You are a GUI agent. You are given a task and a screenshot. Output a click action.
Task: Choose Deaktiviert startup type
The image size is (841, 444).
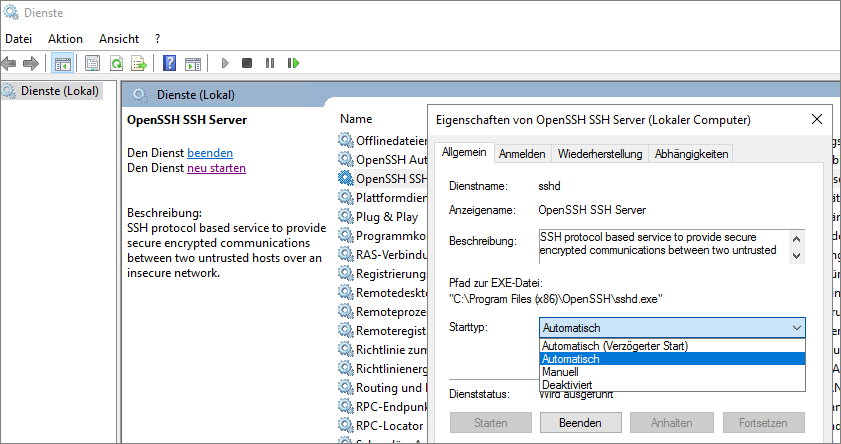672,384
